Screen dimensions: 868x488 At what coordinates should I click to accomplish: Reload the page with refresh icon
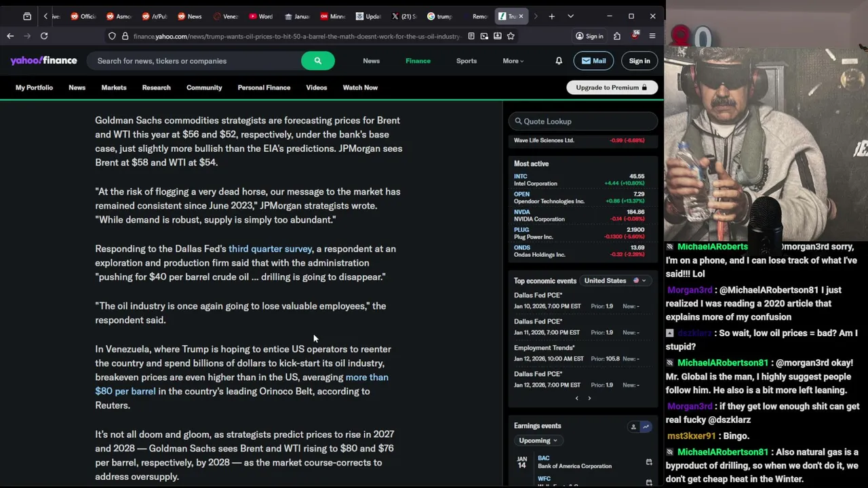click(44, 36)
